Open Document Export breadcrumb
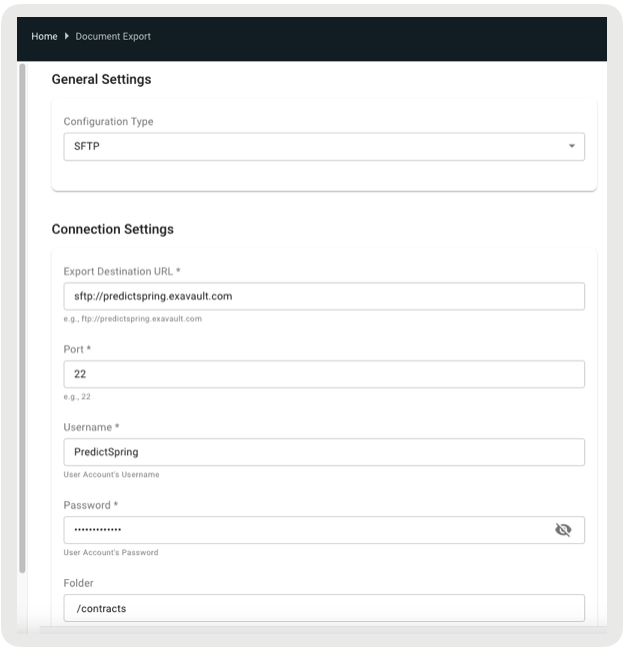Image resolution: width=631 pixels, height=653 pixels. point(113,37)
